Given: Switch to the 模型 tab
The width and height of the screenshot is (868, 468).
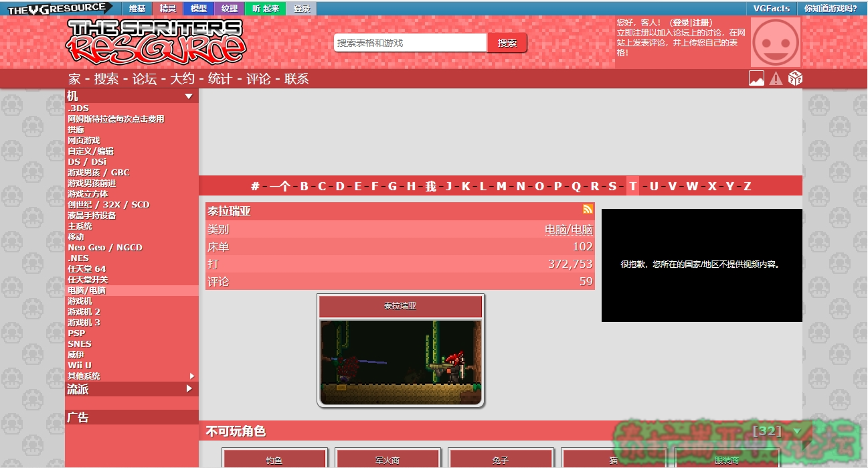Looking at the screenshot, I should click(199, 9).
